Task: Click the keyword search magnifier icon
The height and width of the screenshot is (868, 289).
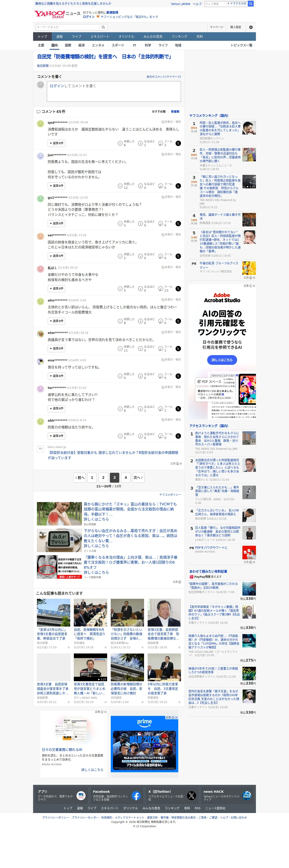Action: 103,27
